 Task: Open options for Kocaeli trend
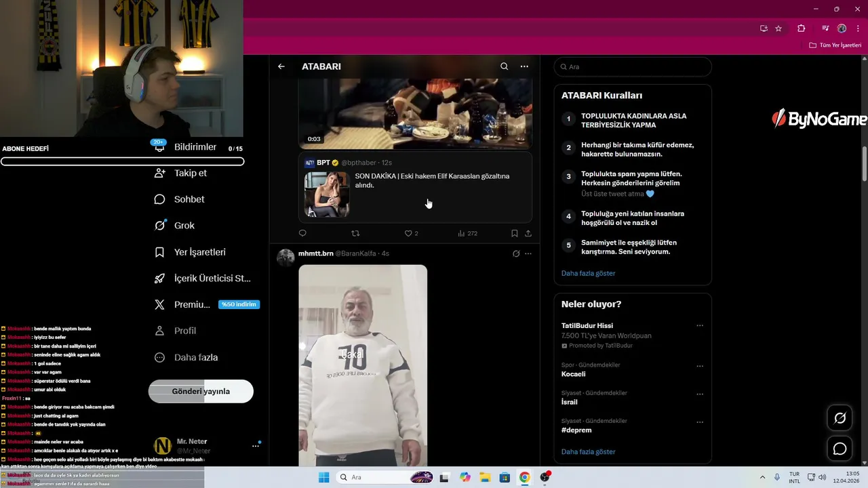point(700,366)
